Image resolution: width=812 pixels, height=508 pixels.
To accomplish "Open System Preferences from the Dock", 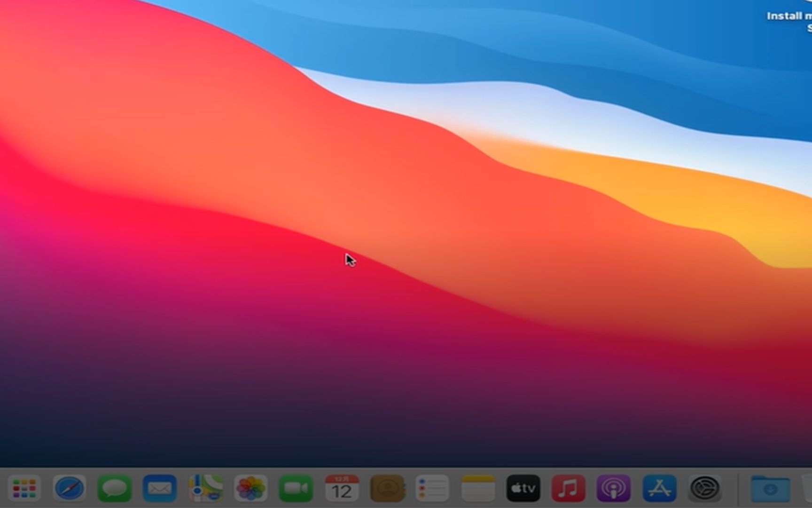I will pos(704,488).
